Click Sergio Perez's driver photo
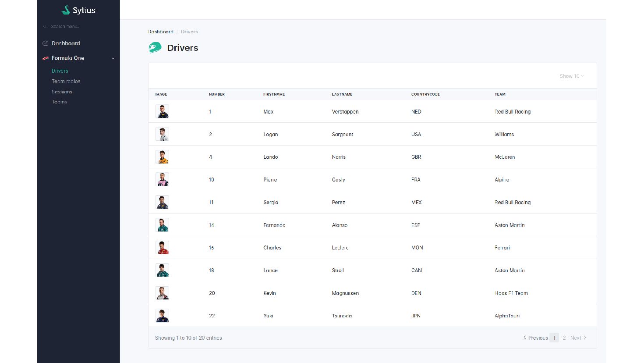 tap(162, 202)
